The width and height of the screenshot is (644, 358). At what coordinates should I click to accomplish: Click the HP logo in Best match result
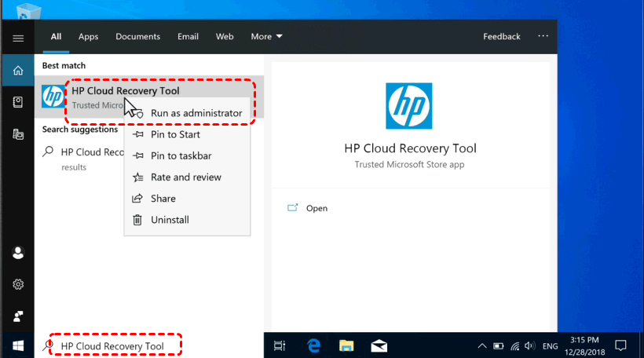coord(53,96)
